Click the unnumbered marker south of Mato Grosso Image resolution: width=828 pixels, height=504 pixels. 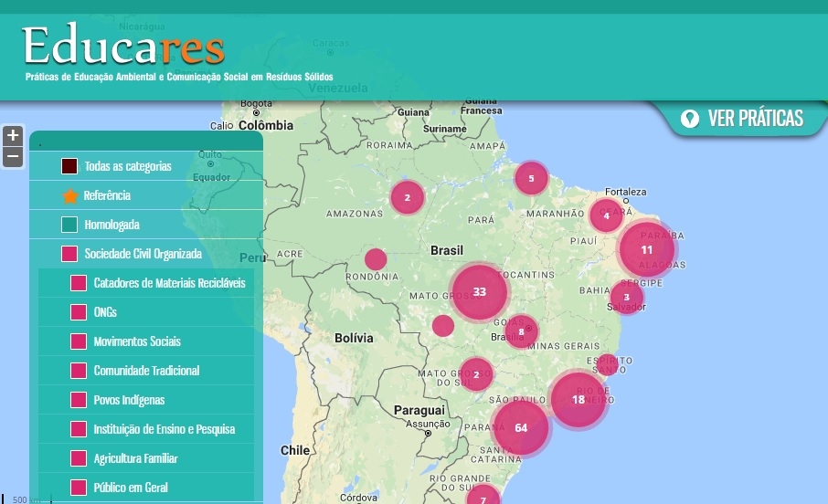[x=443, y=326]
